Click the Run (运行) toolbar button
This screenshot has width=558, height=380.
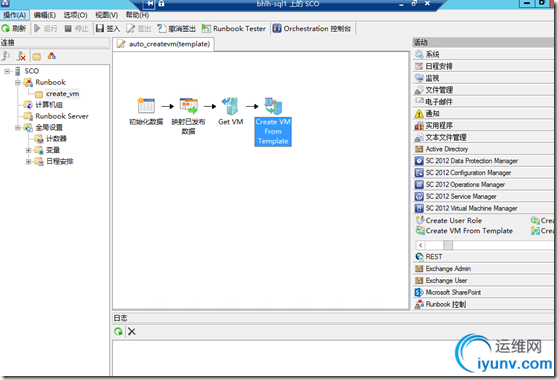[46, 28]
